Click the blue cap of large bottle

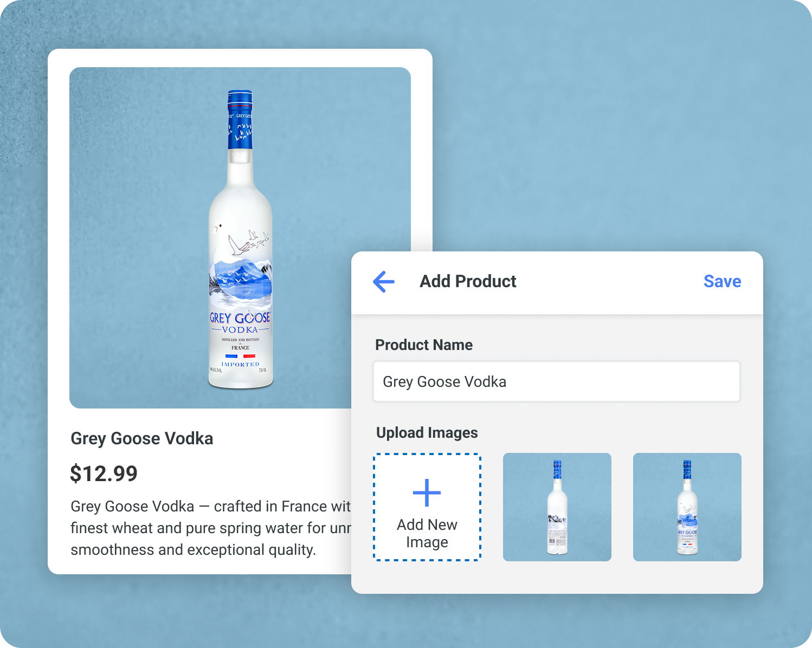(x=240, y=119)
